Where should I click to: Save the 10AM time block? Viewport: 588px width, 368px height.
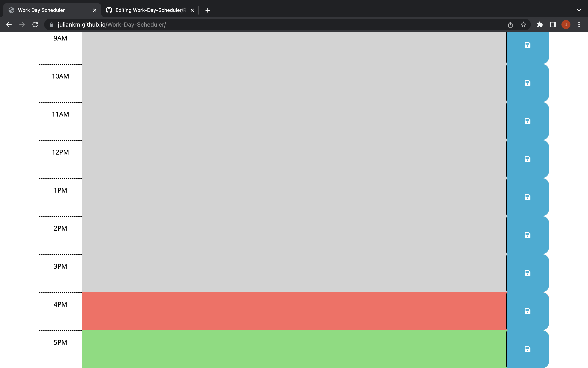point(527,83)
